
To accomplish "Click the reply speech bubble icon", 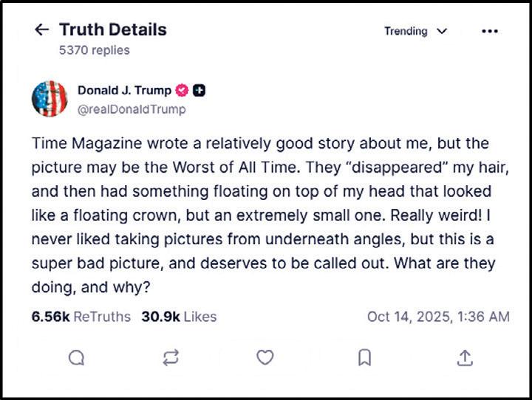I will (x=76, y=358).
